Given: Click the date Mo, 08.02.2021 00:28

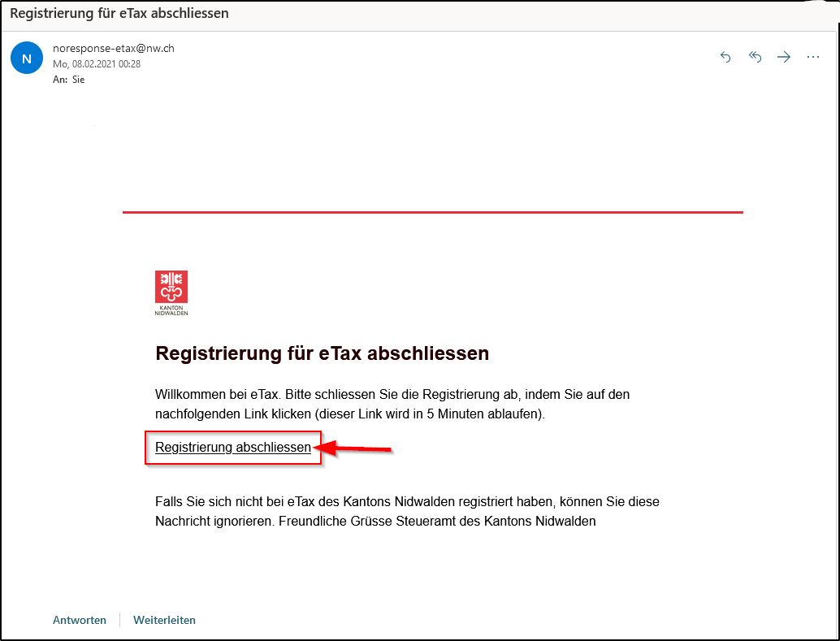Looking at the screenshot, I should (x=97, y=64).
